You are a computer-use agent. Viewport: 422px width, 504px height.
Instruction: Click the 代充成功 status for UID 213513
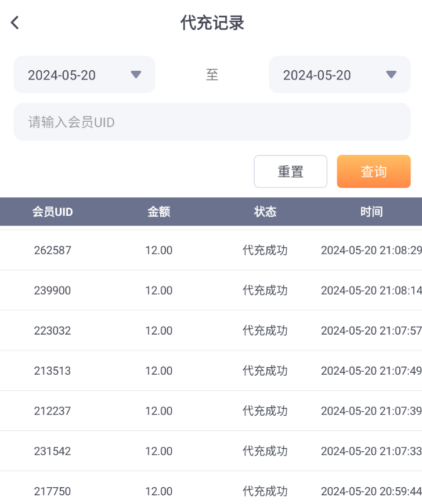point(265,371)
